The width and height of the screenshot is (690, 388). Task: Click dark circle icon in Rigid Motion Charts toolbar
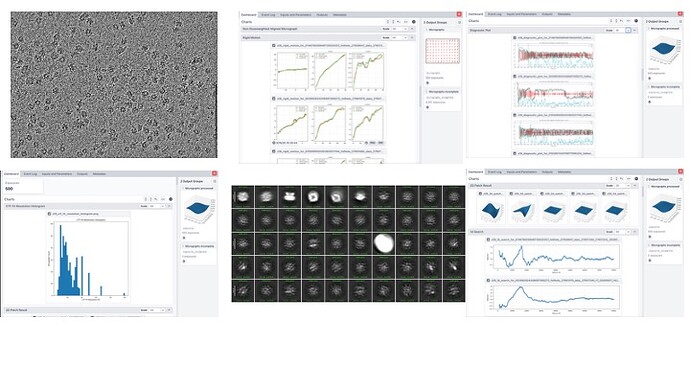(x=413, y=22)
